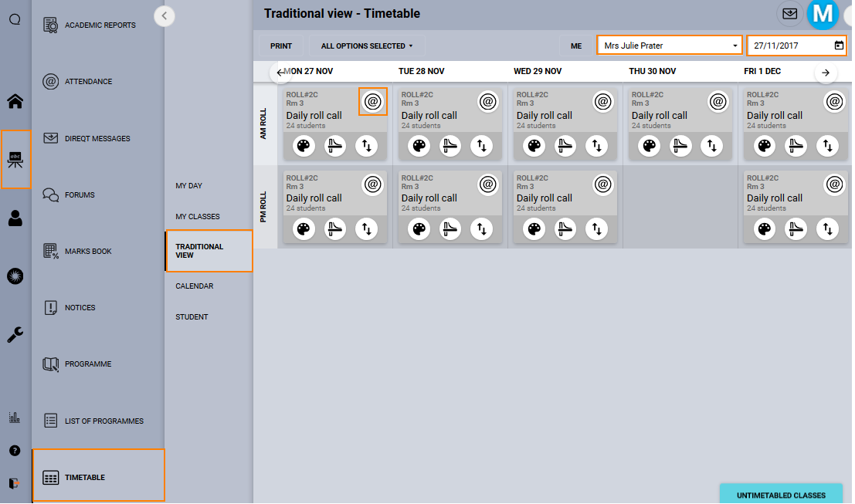The height and width of the screenshot is (504, 855).
Task: Open attendance via @ icon on Monday's roll call
Action: (372, 102)
